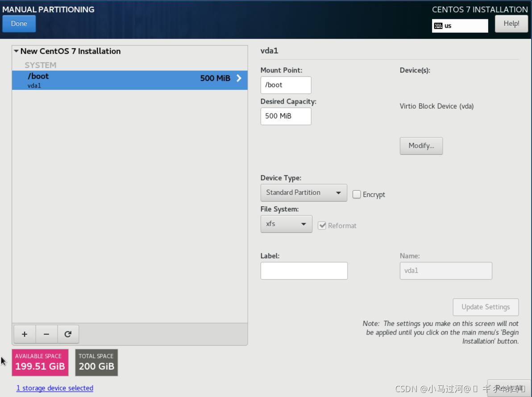Click the Label text field
532x397 pixels.
pyautogui.click(x=303, y=271)
